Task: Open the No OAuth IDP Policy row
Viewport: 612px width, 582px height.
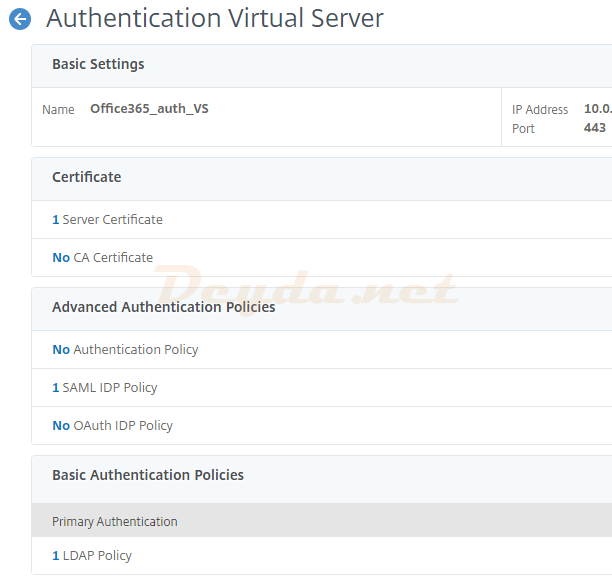Action: (x=112, y=425)
